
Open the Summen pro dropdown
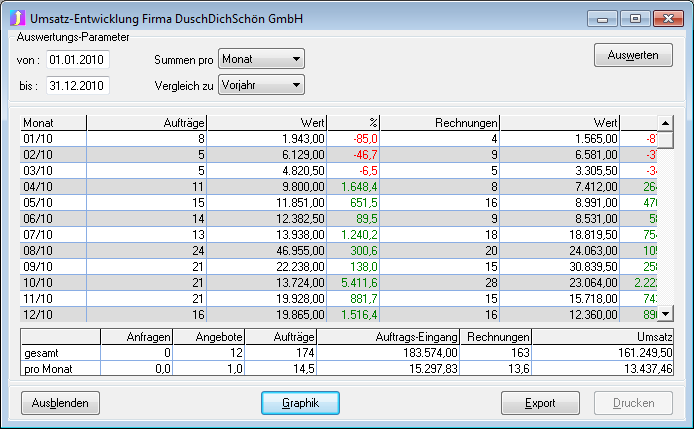pyautogui.click(x=260, y=60)
